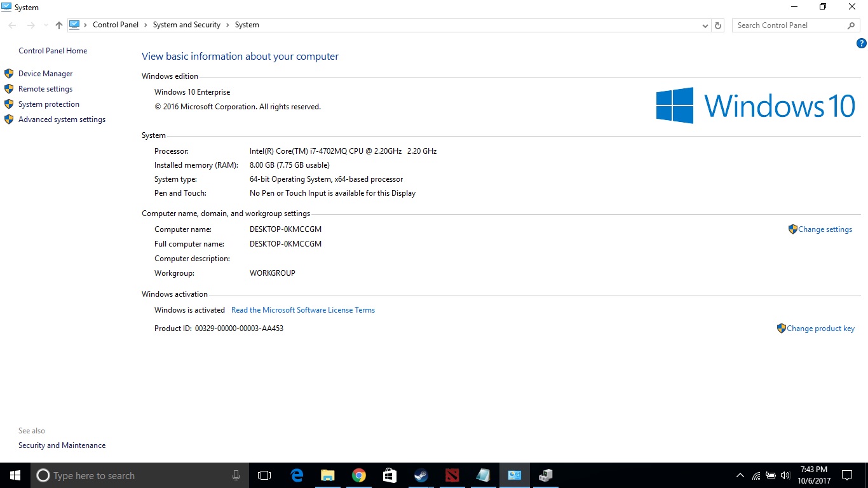Click the shield icon beside System protection
This screenshot has height=488, width=868.
coord(9,104)
